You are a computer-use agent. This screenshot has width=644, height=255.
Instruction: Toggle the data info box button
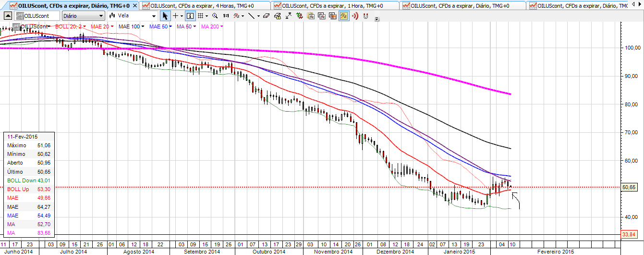coord(190,16)
